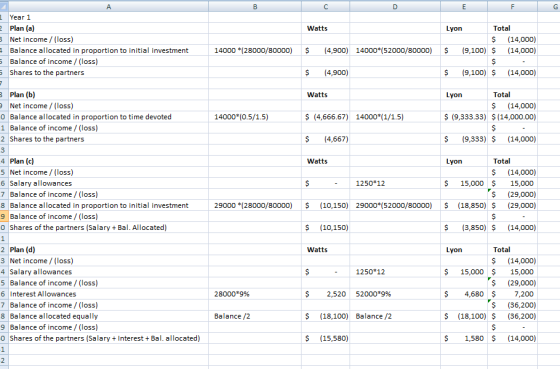Click 'Salary allowances' label under Plan (c)
This screenshot has width=560, height=369.
point(41,183)
